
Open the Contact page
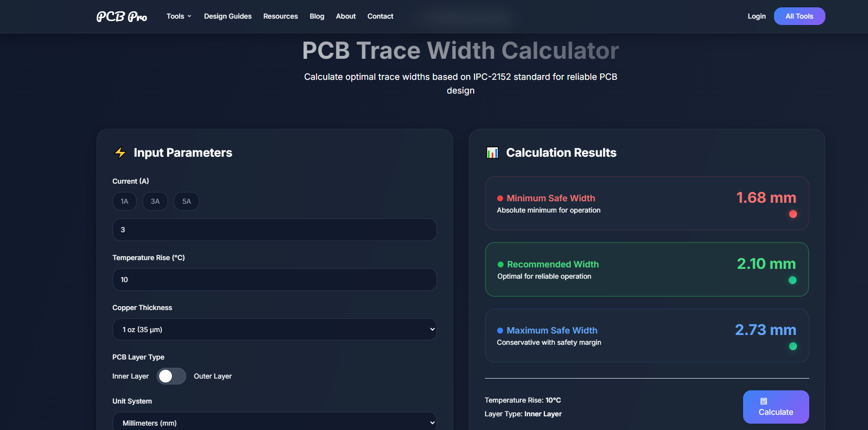pos(380,16)
